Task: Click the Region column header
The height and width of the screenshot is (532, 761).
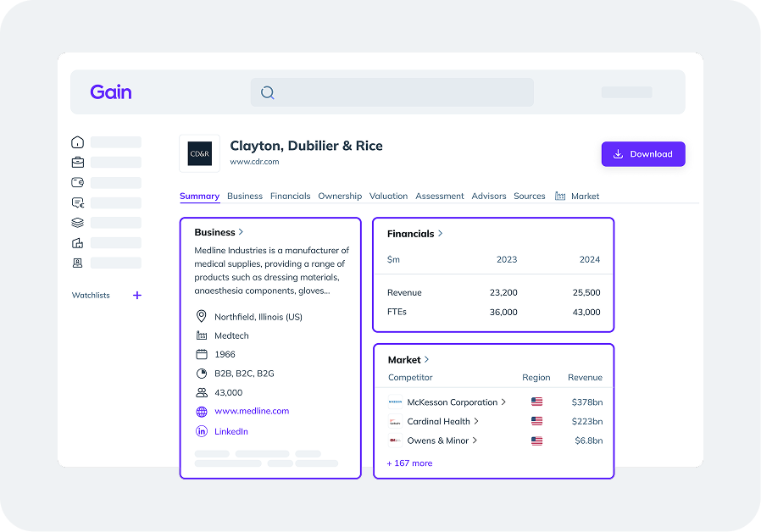Action: point(536,377)
